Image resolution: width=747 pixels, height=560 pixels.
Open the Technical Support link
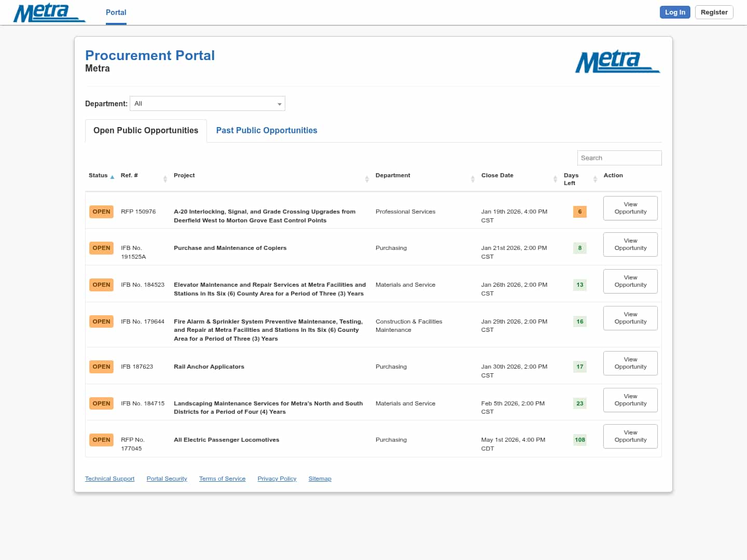[x=109, y=479]
